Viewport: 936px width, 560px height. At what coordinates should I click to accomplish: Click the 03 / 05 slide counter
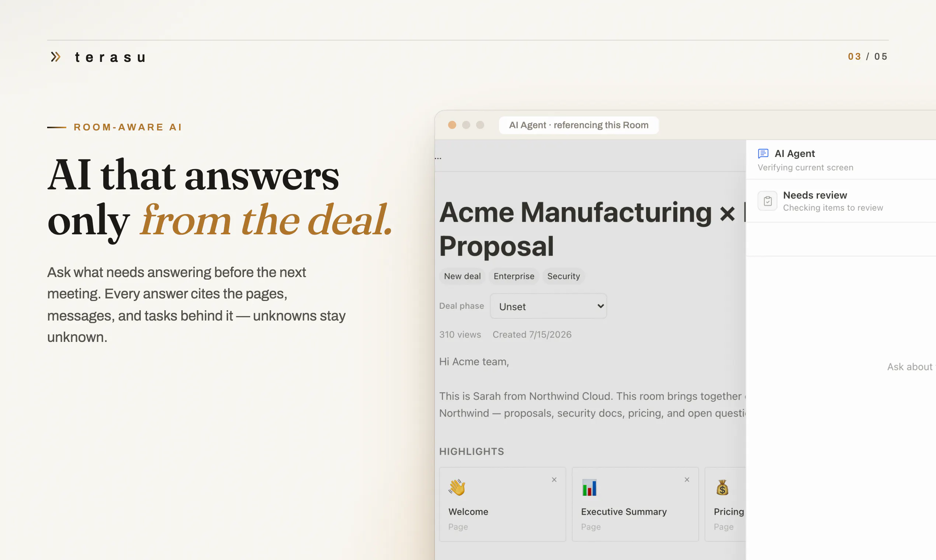(868, 57)
